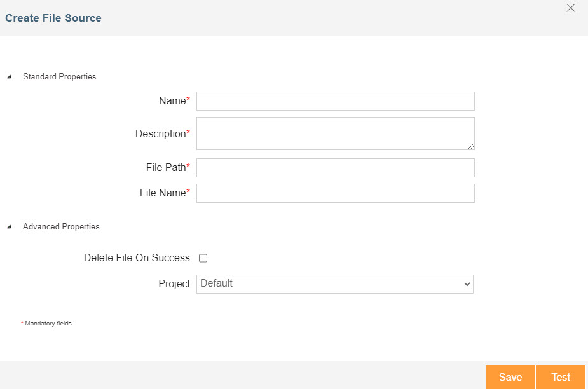The image size is (588, 389).
Task: Focus the Name input field
Action: (x=335, y=101)
